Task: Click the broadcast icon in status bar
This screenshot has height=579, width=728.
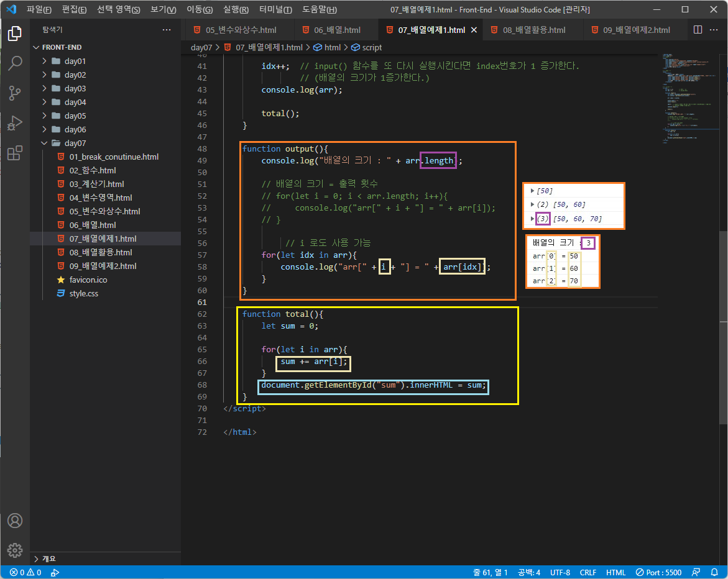Action: click(x=55, y=573)
